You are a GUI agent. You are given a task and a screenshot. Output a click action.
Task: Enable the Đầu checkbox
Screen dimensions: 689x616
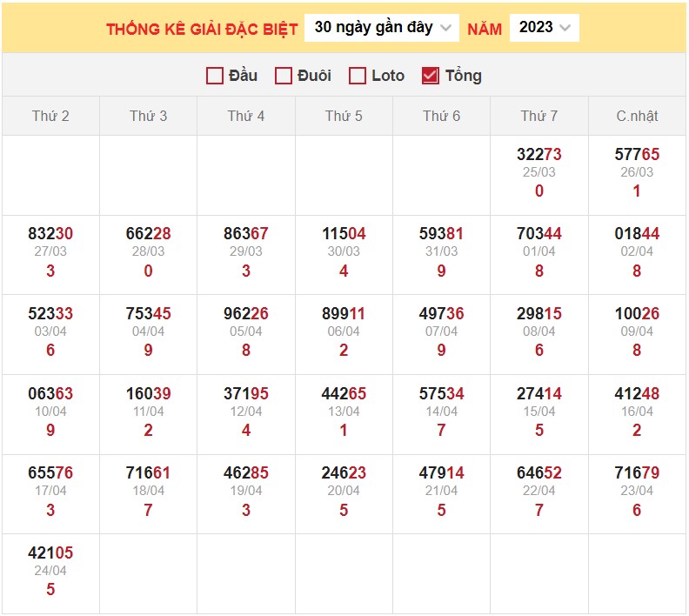215,76
